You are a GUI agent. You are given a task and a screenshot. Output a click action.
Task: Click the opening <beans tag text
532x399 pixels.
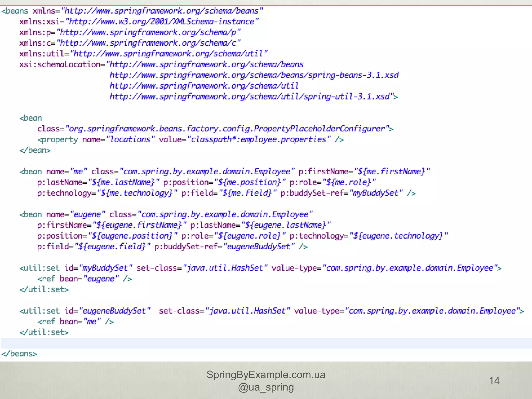click(15, 11)
